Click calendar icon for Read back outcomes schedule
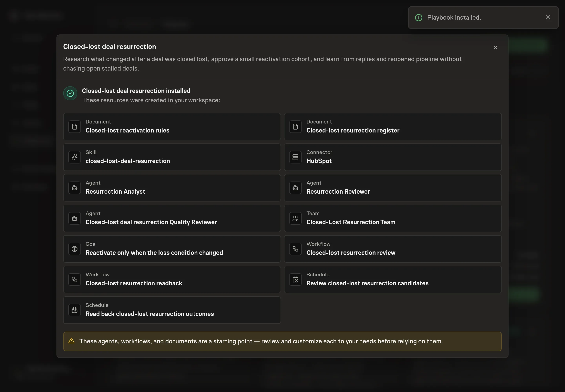Viewport: 565px width, 392px height. [75, 310]
